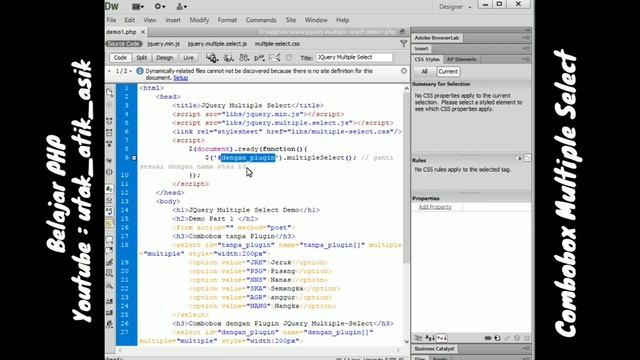Click the File Management toolbar icon
The height and width of the screenshot is (360, 640).
point(244,58)
